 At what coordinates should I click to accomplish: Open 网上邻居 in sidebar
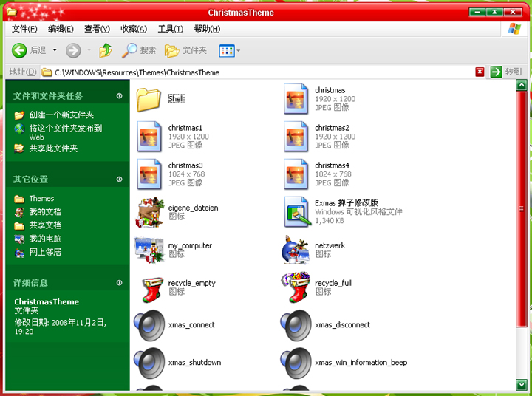[45, 252]
